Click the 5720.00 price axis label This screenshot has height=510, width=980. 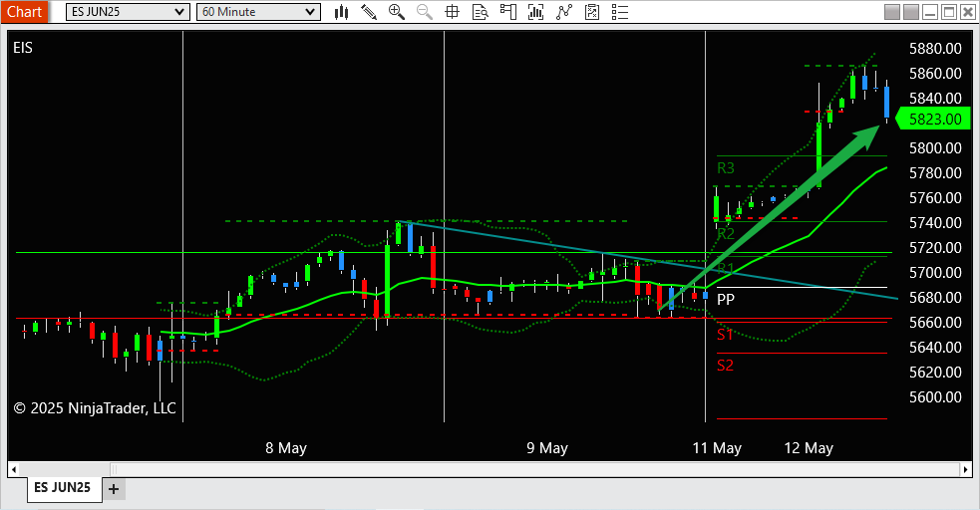[x=935, y=248]
